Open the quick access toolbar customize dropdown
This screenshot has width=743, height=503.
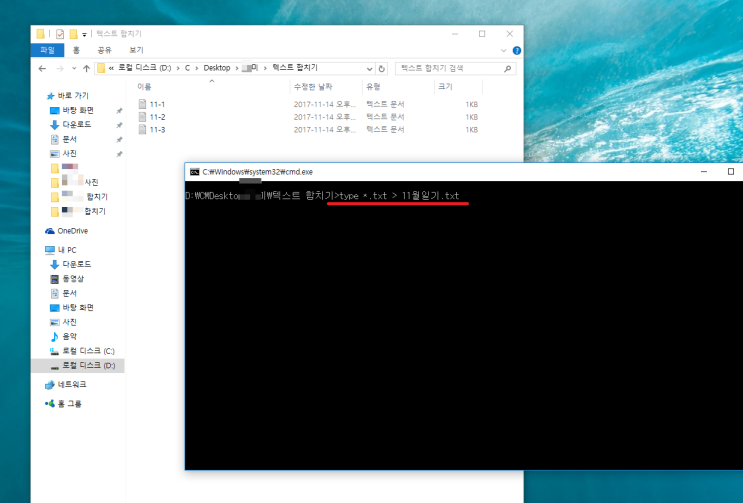pyautogui.click(x=85, y=34)
